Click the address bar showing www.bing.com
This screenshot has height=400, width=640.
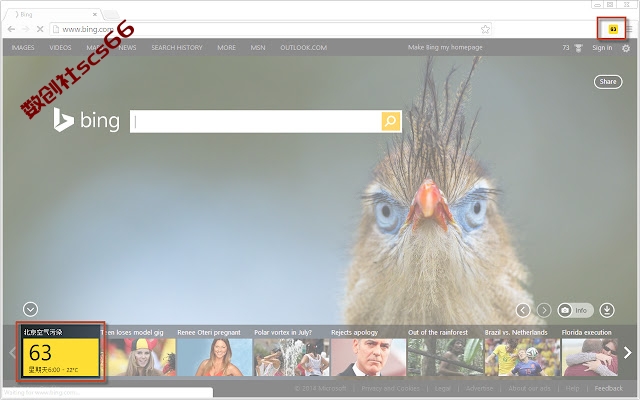click(269, 29)
